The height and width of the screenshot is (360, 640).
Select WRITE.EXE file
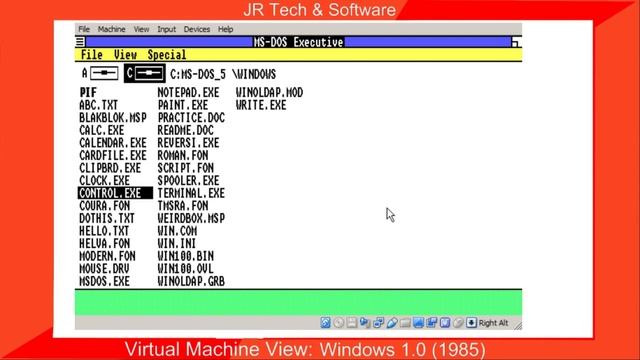click(x=261, y=105)
